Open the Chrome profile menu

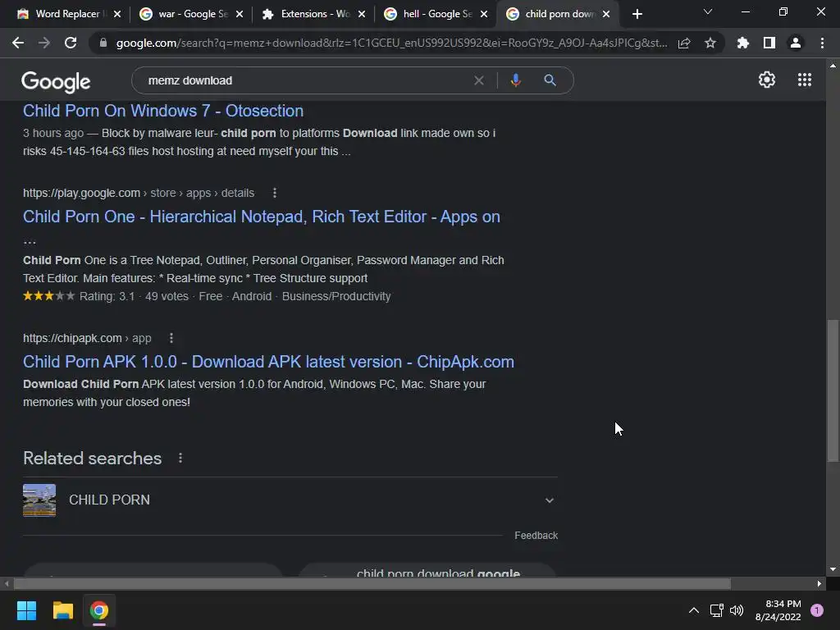pos(796,43)
